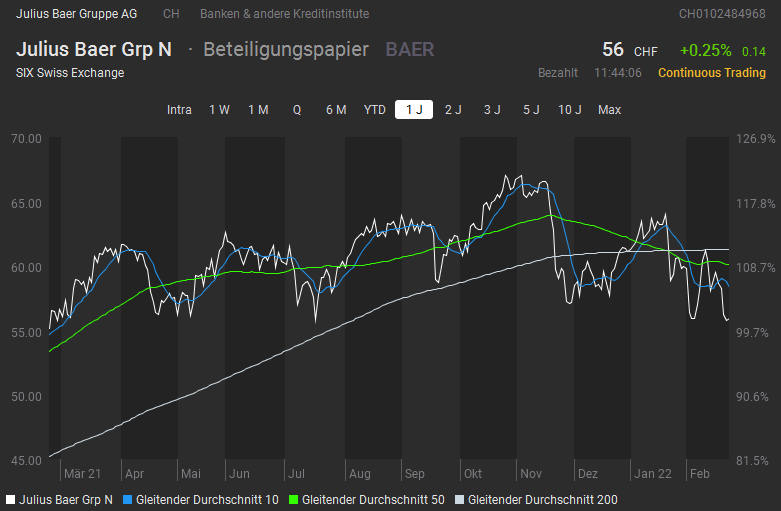The height and width of the screenshot is (511, 781).
Task: Toggle Gleitender Durchschnitt 10 legend entry
Action: pos(200,498)
